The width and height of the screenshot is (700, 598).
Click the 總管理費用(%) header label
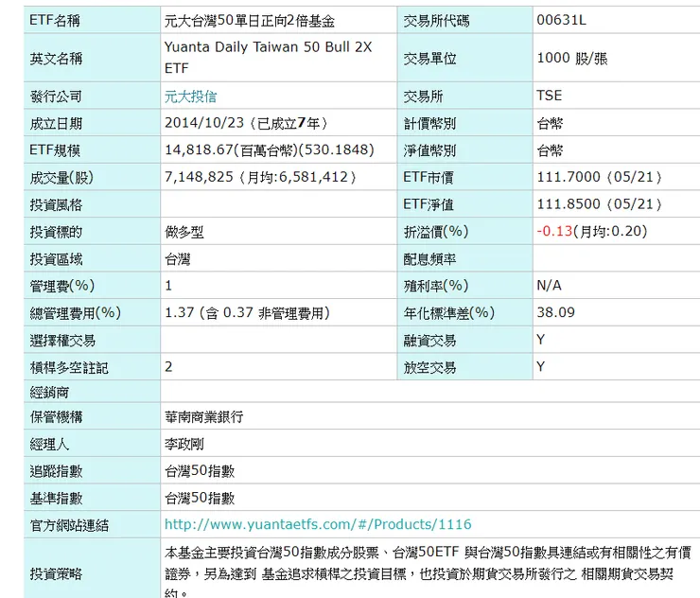[x=75, y=312]
